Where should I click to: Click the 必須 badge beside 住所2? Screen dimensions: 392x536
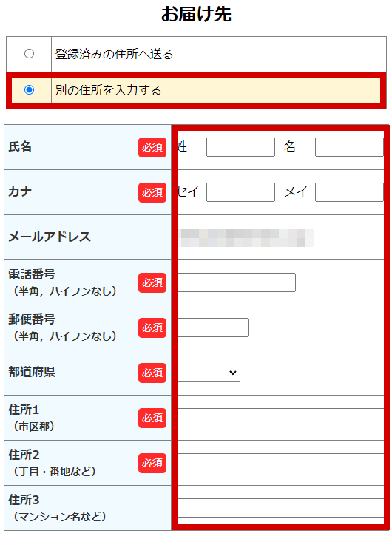tap(152, 464)
